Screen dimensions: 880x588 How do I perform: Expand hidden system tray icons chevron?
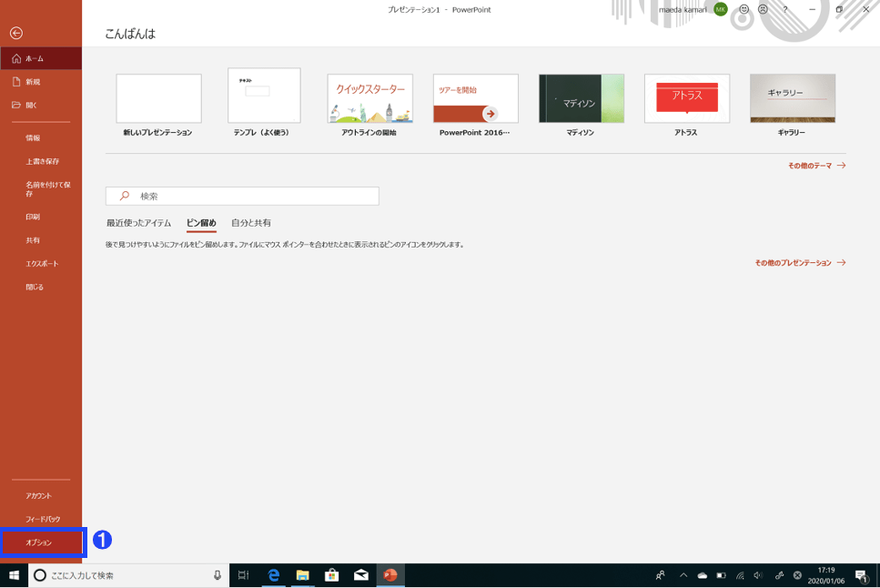683,575
